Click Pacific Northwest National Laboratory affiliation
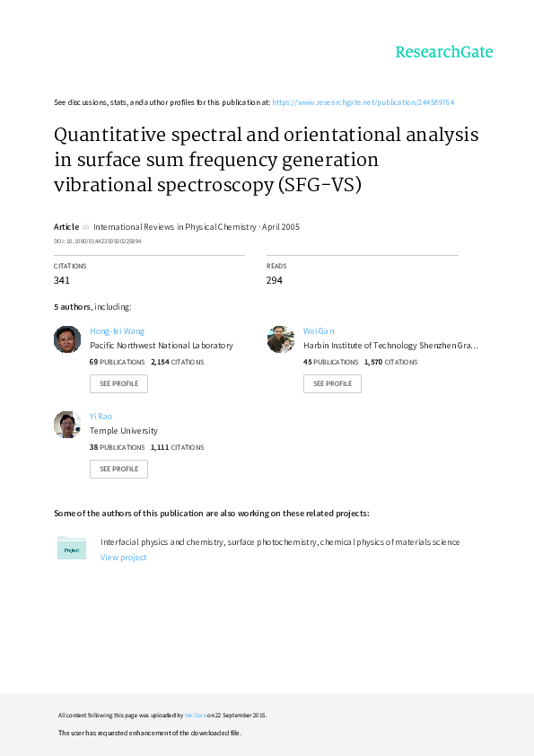This screenshot has width=534, height=756. (161, 345)
